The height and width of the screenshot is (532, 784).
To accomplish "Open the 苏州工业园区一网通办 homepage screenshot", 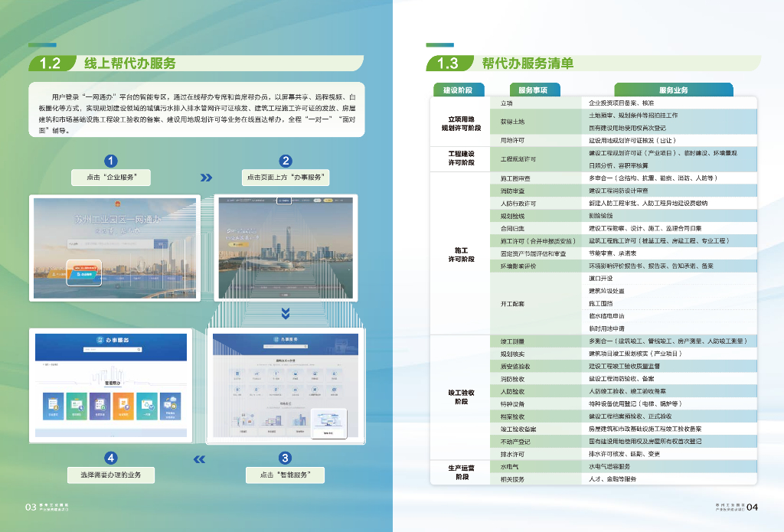I will pyautogui.click(x=115, y=248).
